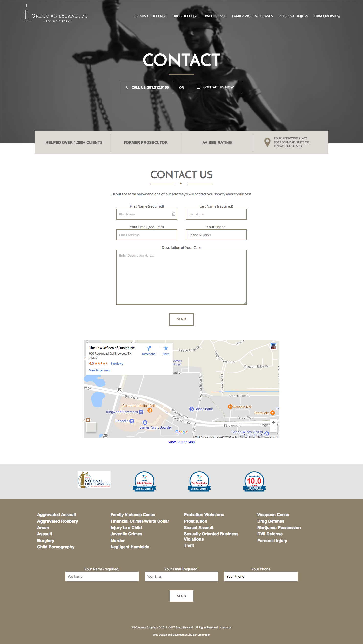Click 'View larger map' in the map info card
363x644 pixels.
pyautogui.click(x=100, y=370)
